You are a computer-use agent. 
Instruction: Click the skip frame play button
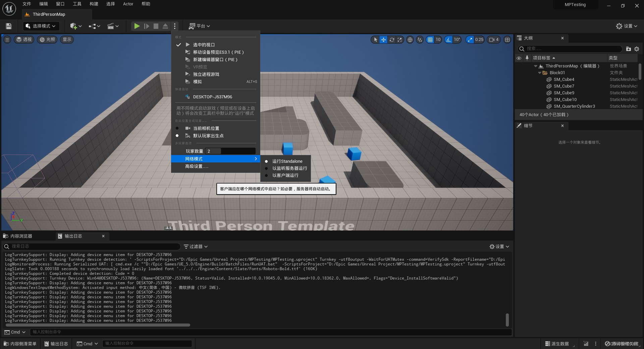(147, 26)
